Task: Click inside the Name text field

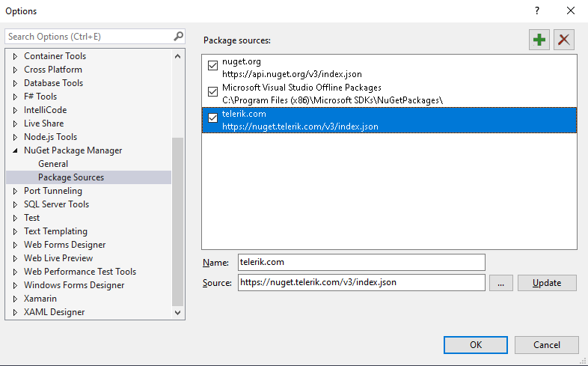Action: [x=361, y=262]
